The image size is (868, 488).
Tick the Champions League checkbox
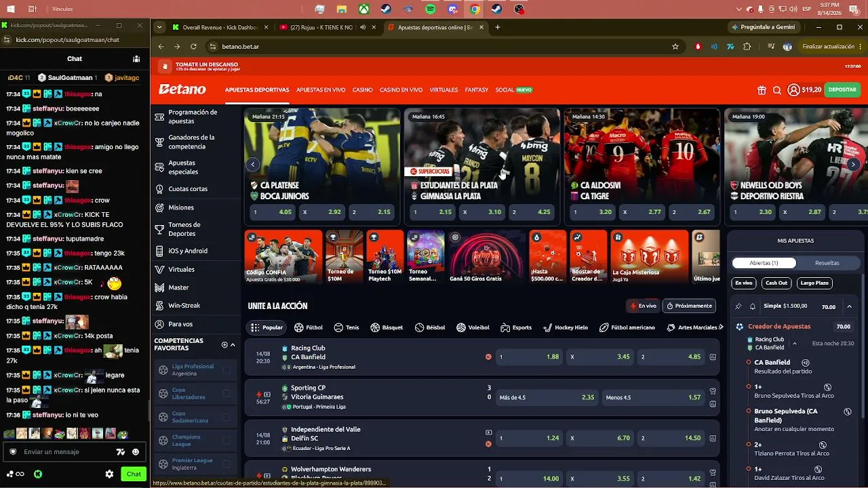pyautogui.click(x=226, y=441)
